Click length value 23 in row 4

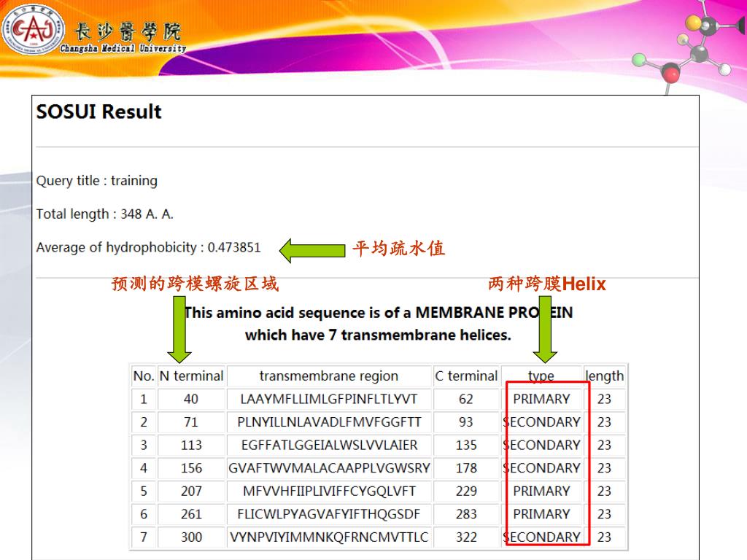[x=604, y=468]
